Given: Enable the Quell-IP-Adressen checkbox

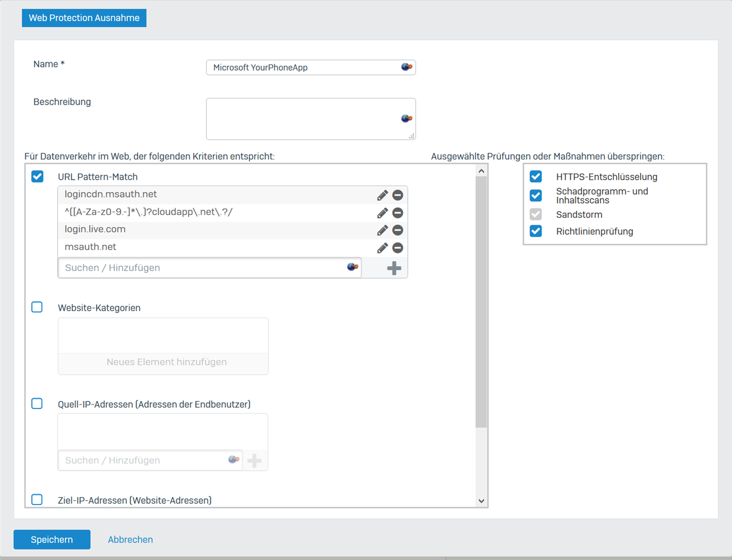Looking at the screenshot, I should tap(37, 404).
